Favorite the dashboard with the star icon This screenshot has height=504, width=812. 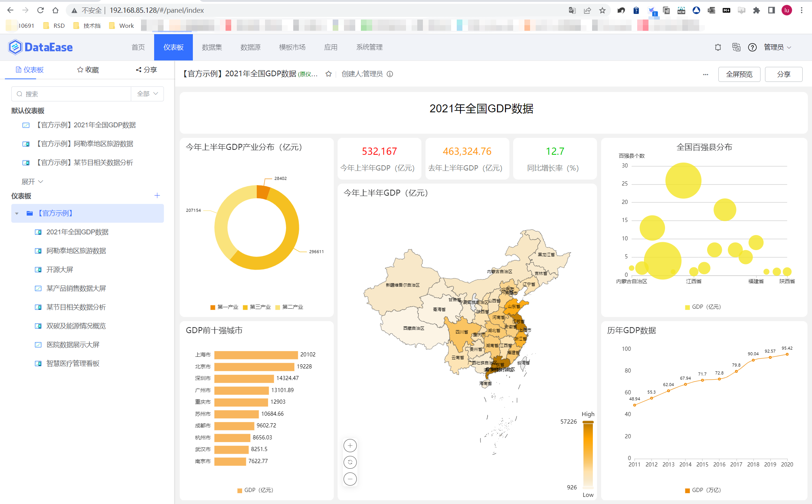tap(329, 74)
